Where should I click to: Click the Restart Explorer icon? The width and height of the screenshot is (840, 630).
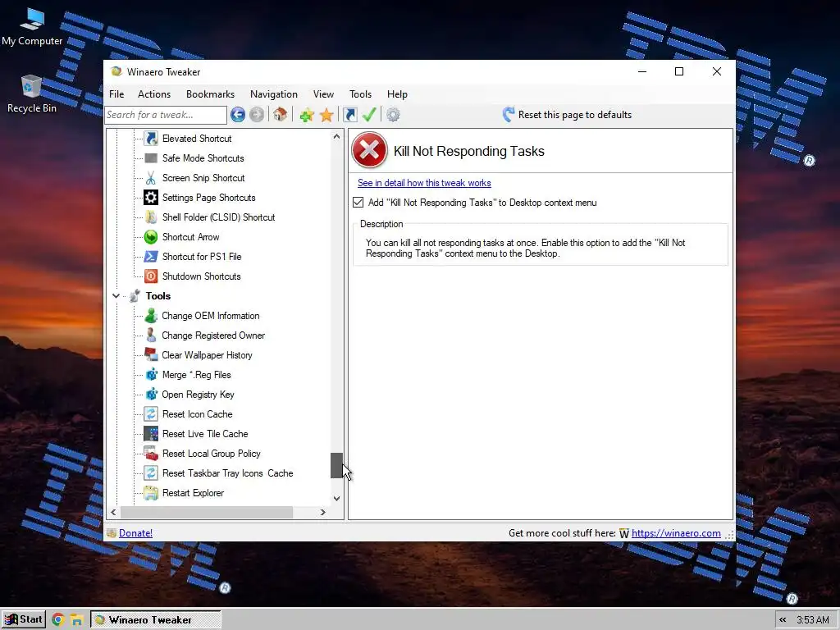point(151,493)
